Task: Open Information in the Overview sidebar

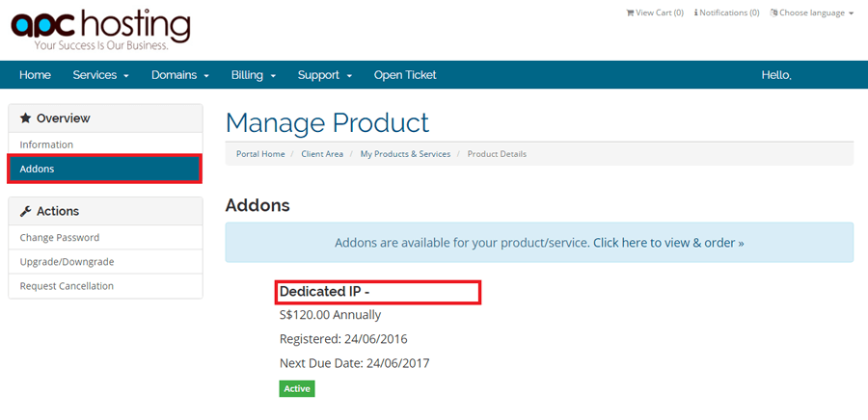Action: pos(105,144)
